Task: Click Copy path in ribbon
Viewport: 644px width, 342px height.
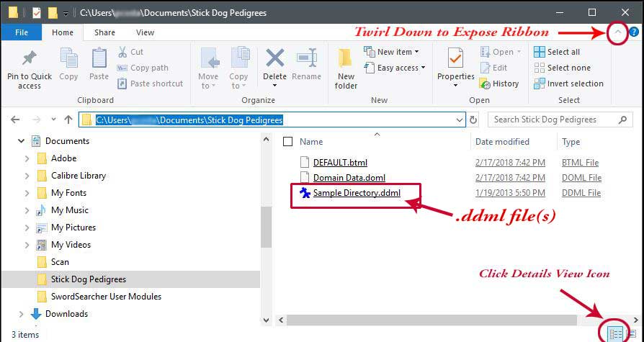Action: click(143, 68)
